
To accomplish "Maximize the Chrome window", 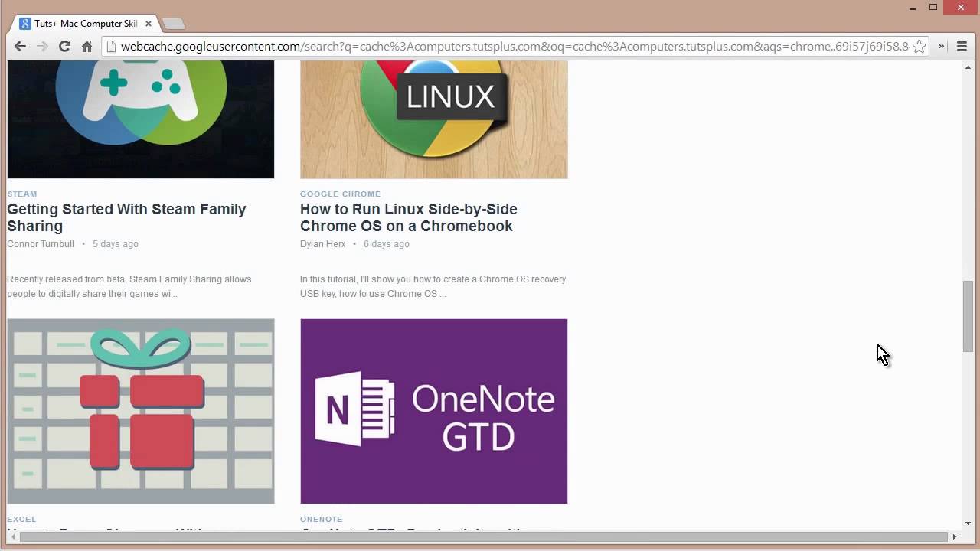I will [x=933, y=7].
